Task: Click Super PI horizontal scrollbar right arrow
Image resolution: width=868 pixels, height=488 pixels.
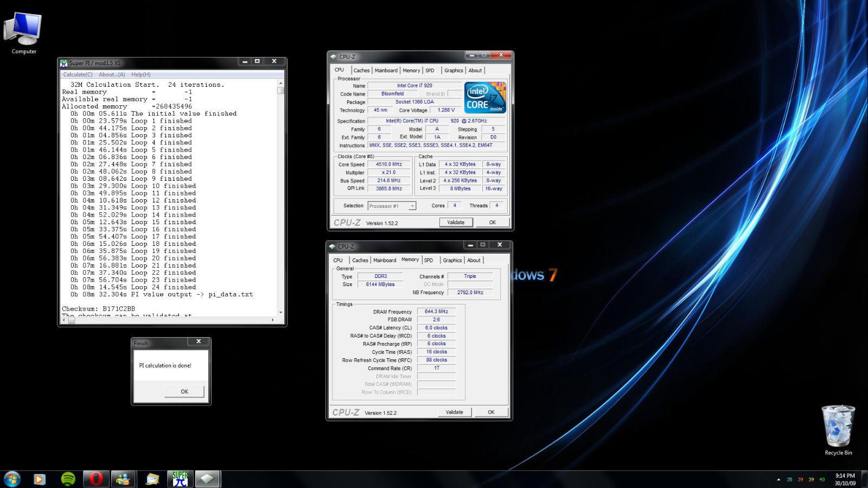Action: 273,320
